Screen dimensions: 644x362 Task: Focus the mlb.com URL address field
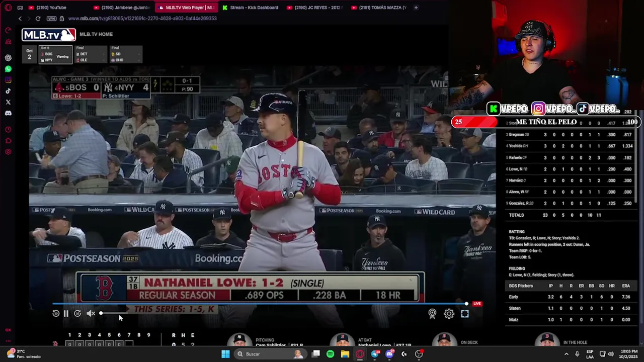coord(142,19)
